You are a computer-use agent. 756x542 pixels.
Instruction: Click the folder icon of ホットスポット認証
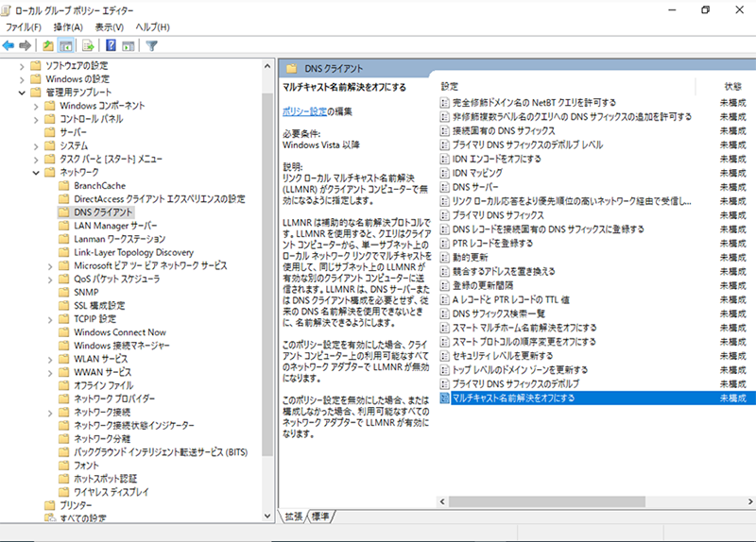point(63,479)
